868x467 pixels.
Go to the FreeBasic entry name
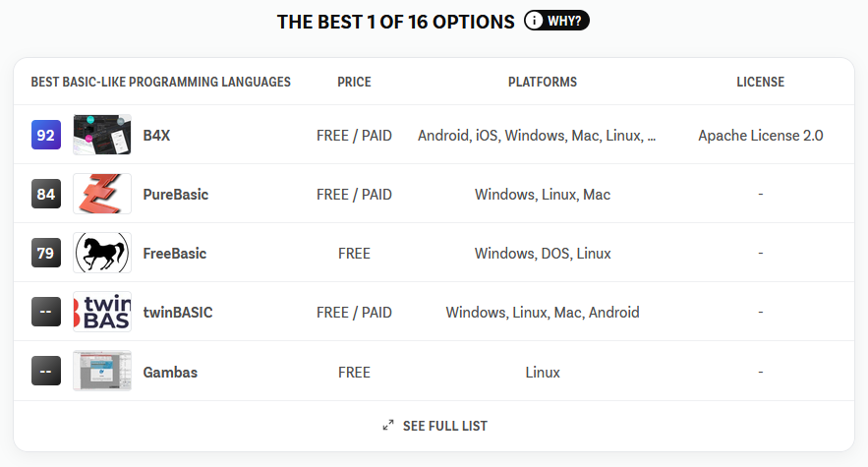[x=174, y=254]
